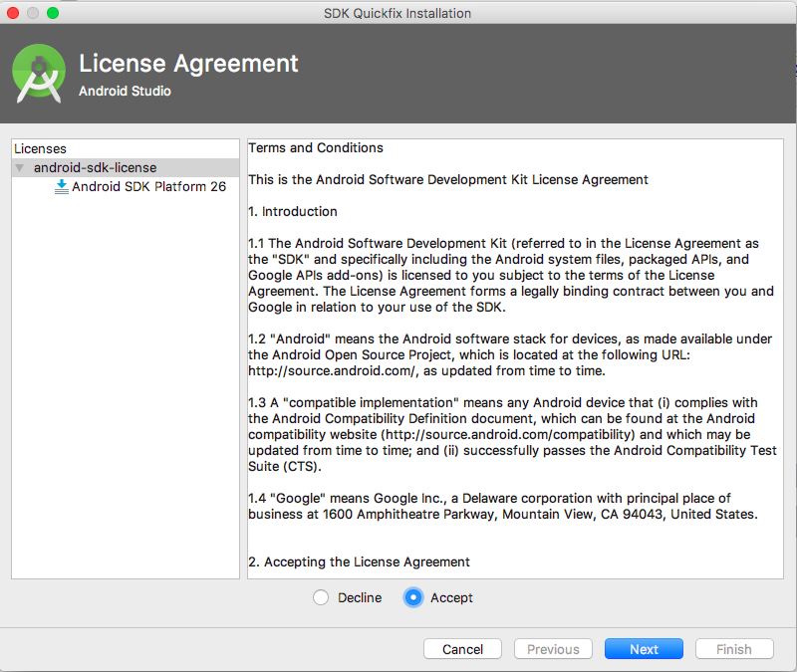
Task: Click the red close window button
Action: pos(13,13)
